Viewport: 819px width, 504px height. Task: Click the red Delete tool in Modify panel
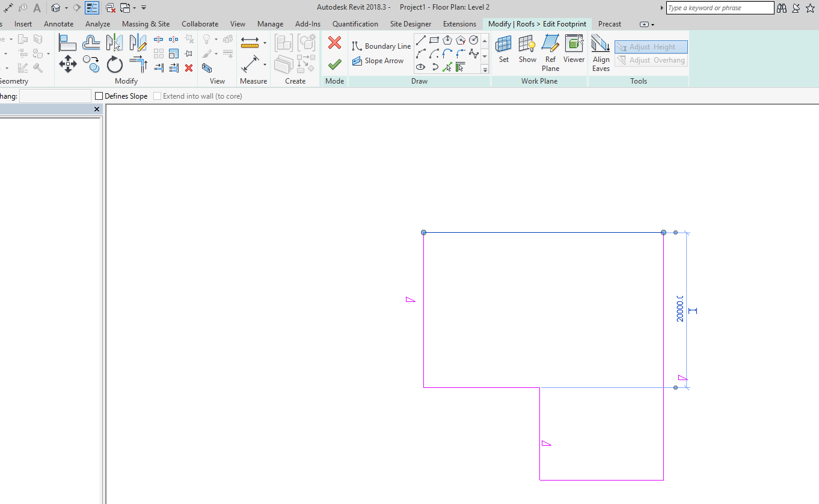pyautogui.click(x=188, y=68)
